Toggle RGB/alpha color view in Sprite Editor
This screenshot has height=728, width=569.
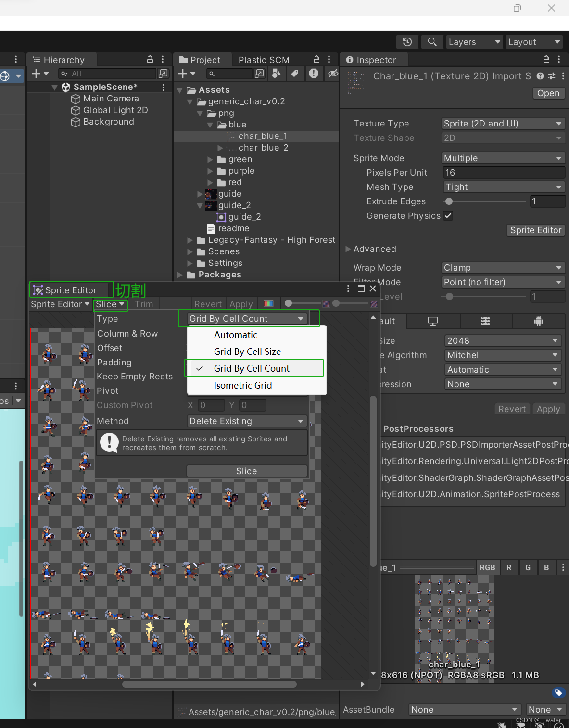tap(269, 304)
